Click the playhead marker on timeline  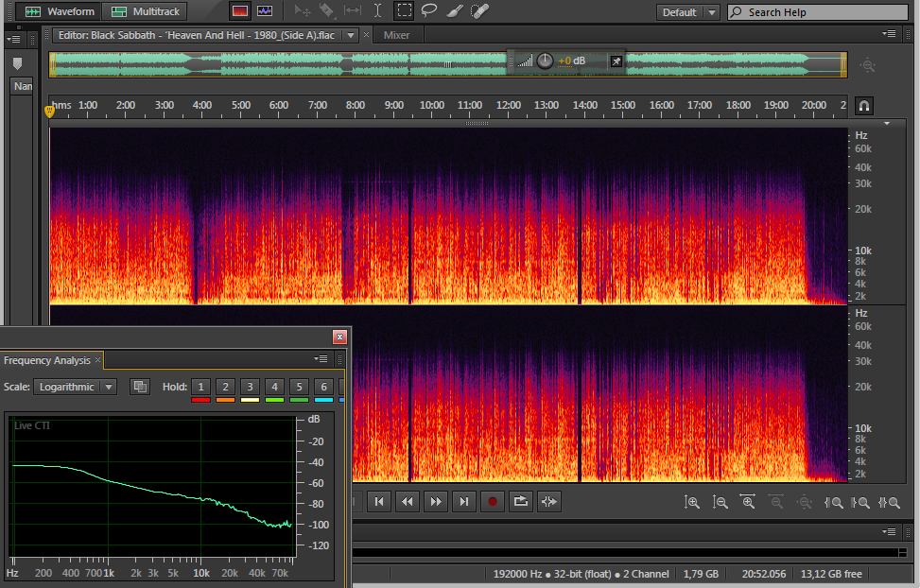tap(49, 111)
